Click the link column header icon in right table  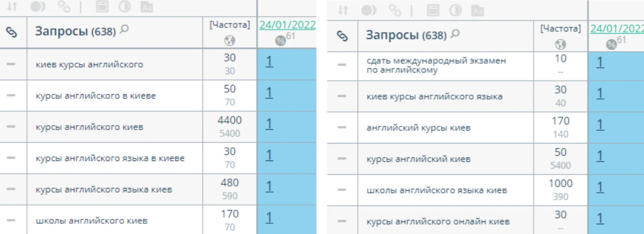coord(343,36)
